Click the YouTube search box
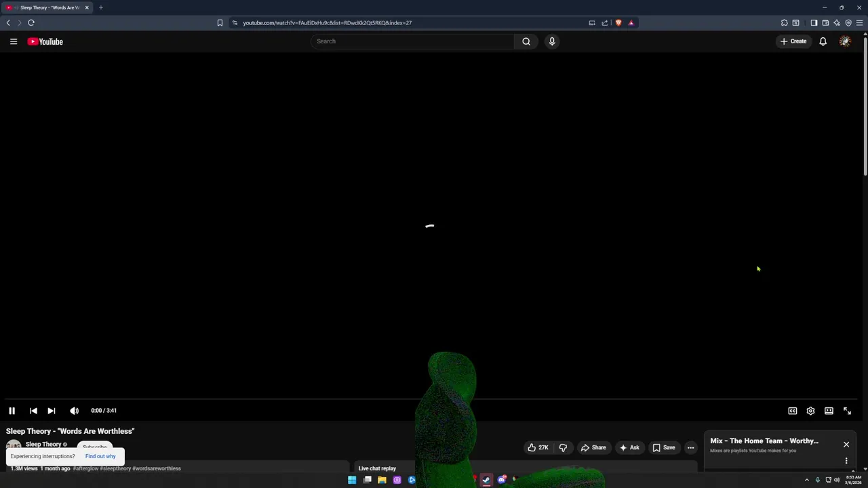The width and height of the screenshot is (868, 488). (x=412, y=41)
